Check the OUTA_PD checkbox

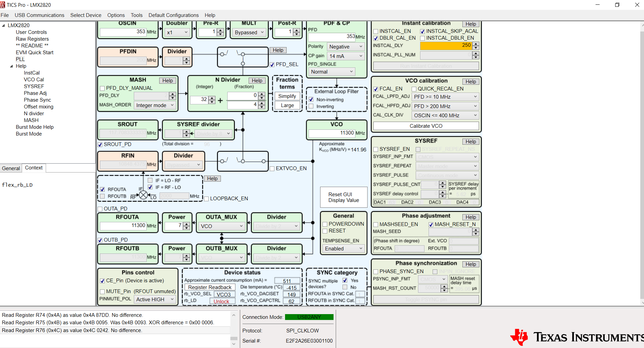coord(100,209)
